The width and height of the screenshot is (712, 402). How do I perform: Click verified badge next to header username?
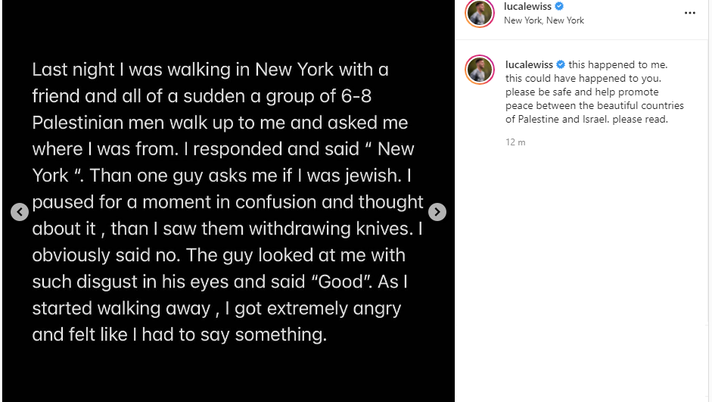559,6
